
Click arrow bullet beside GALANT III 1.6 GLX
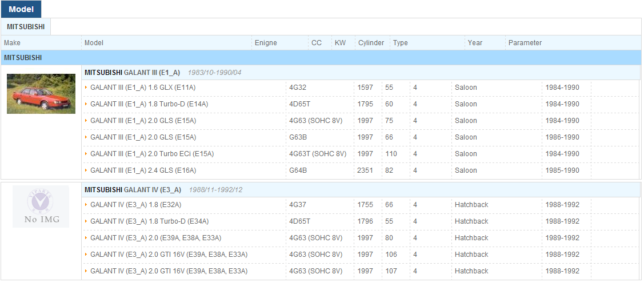click(x=86, y=88)
